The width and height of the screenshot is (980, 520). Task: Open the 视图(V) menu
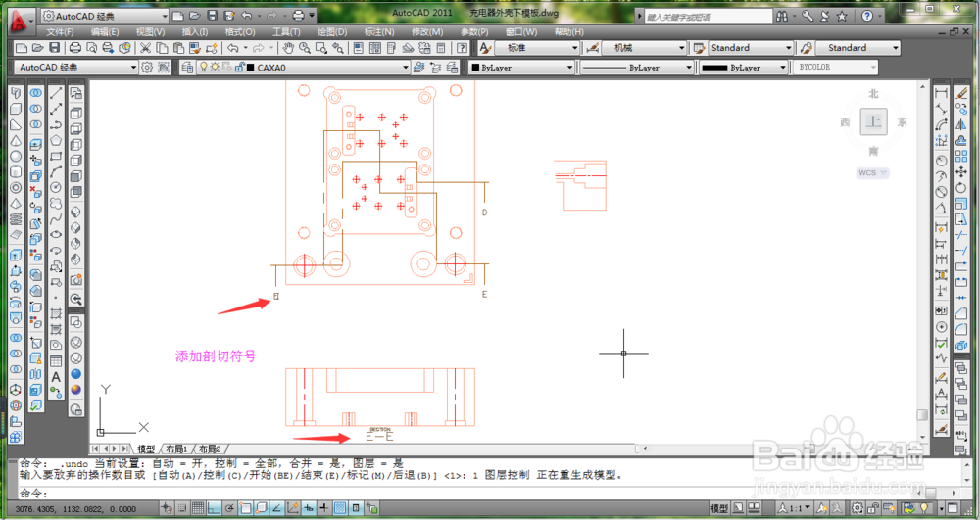pyautogui.click(x=150, y=32)
